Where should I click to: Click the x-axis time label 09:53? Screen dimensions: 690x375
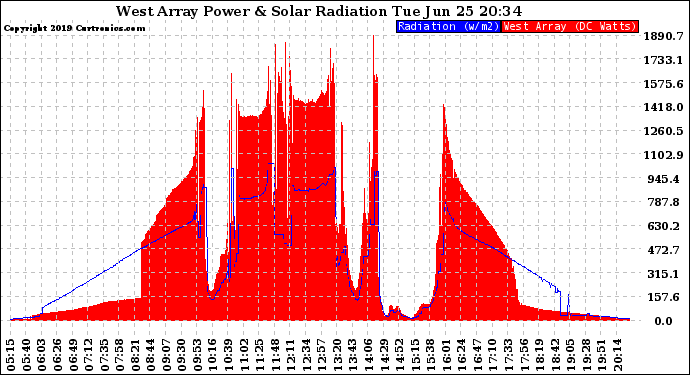click(x=197, y=355)
